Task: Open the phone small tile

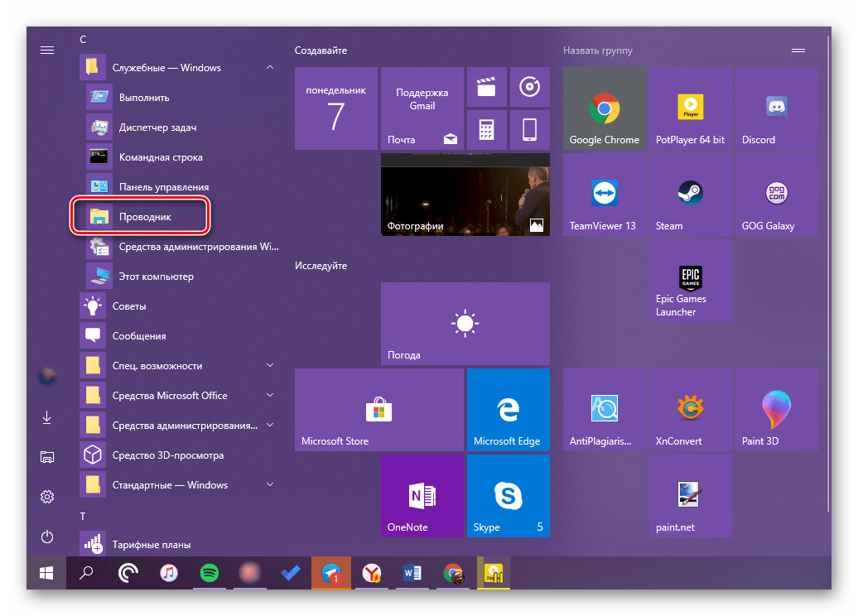Action: click(x=530, y=130)
